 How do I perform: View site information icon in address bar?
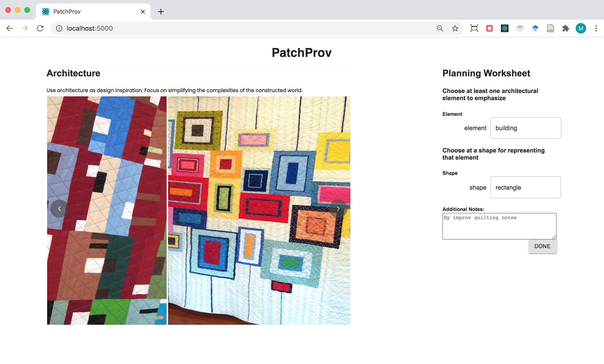pyautogui.click(x=59, y=28)
